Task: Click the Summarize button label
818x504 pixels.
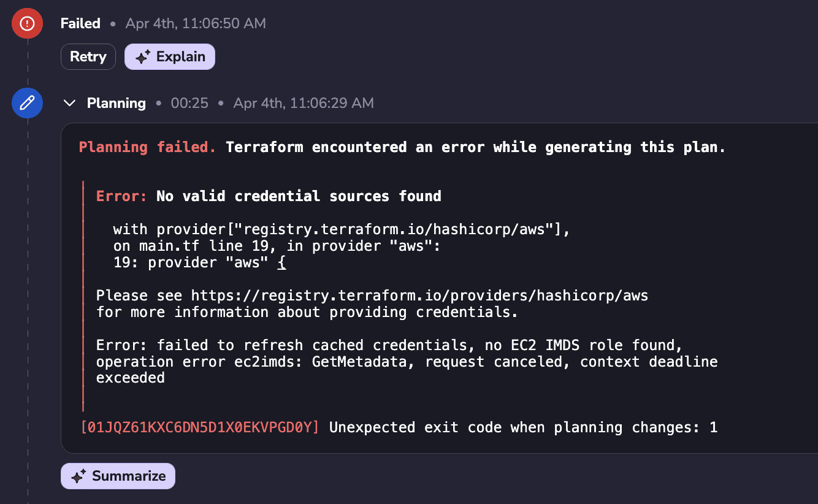Action: (x=129, y=476)
